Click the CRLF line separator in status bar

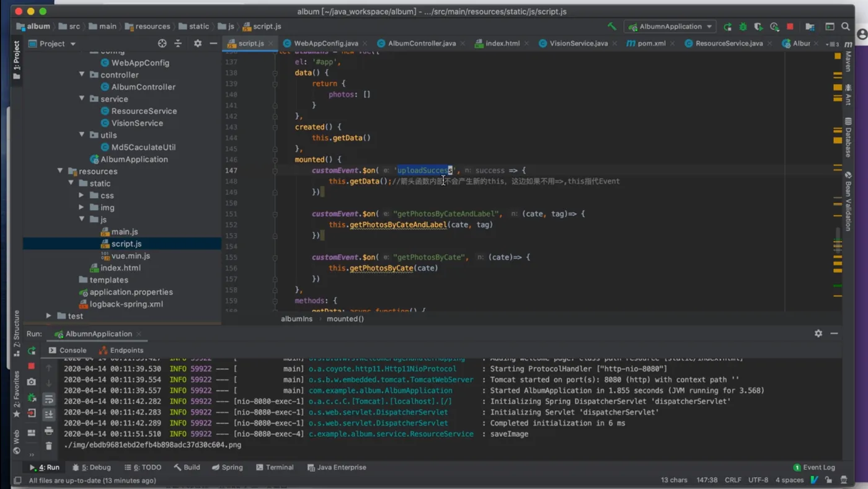[x=733, y=480]
